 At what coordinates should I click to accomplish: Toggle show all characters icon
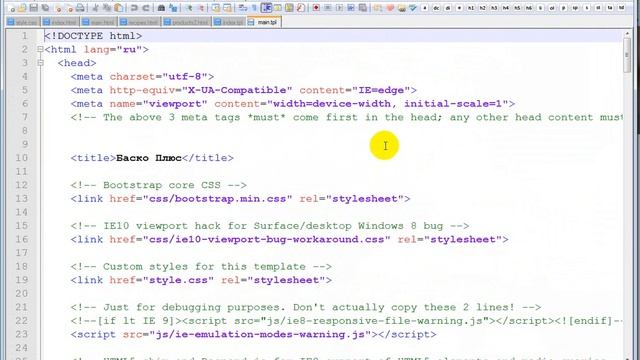(x=254, y=8)
